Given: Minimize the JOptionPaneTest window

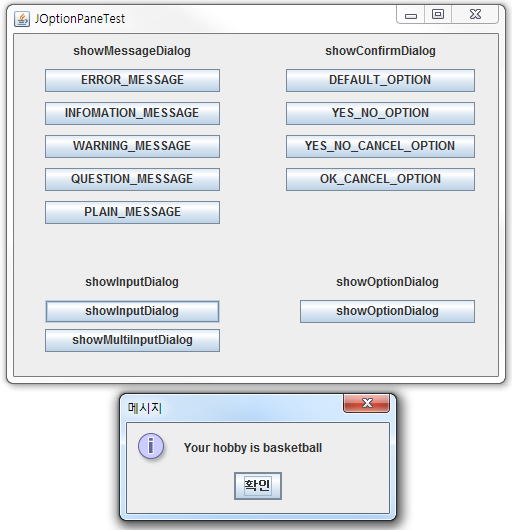Looking at the screenshot, I should click(411, 15).
